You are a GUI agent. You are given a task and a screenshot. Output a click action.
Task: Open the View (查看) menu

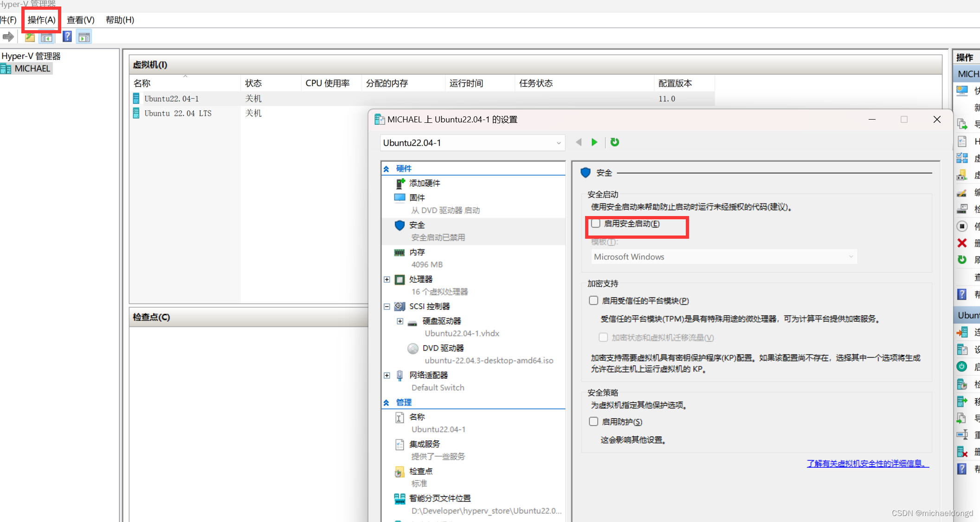pos(80,20)
